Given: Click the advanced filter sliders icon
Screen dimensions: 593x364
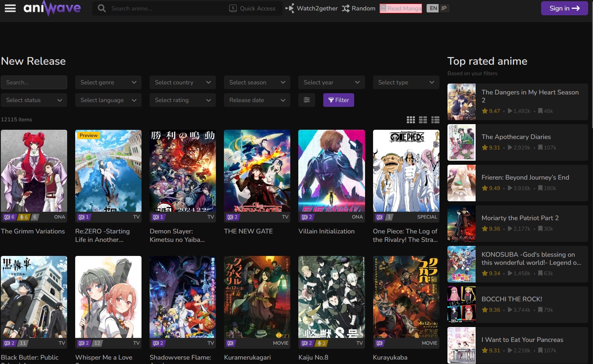Looking at the screenshot, I should tap(307, 100).
